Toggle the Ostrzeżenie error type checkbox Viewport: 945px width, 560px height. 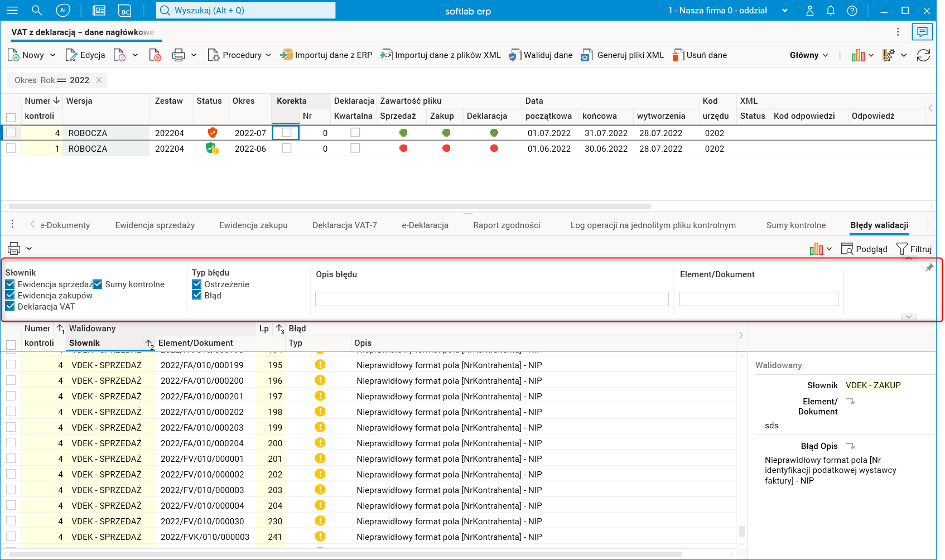197,284
